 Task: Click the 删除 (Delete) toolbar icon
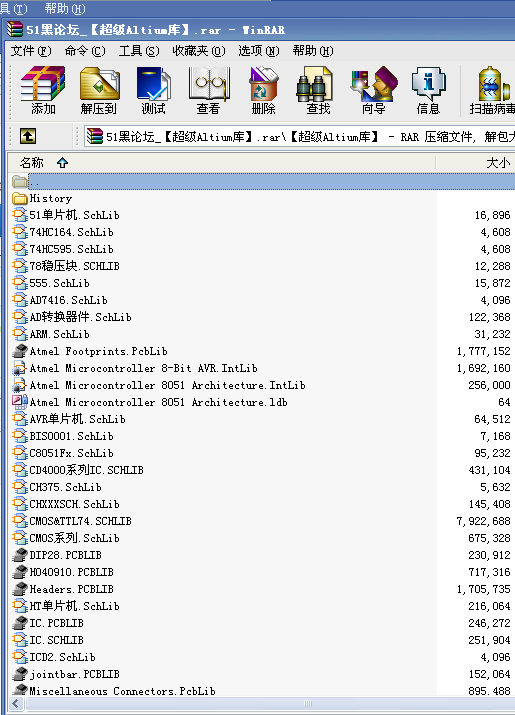(263, 90)
